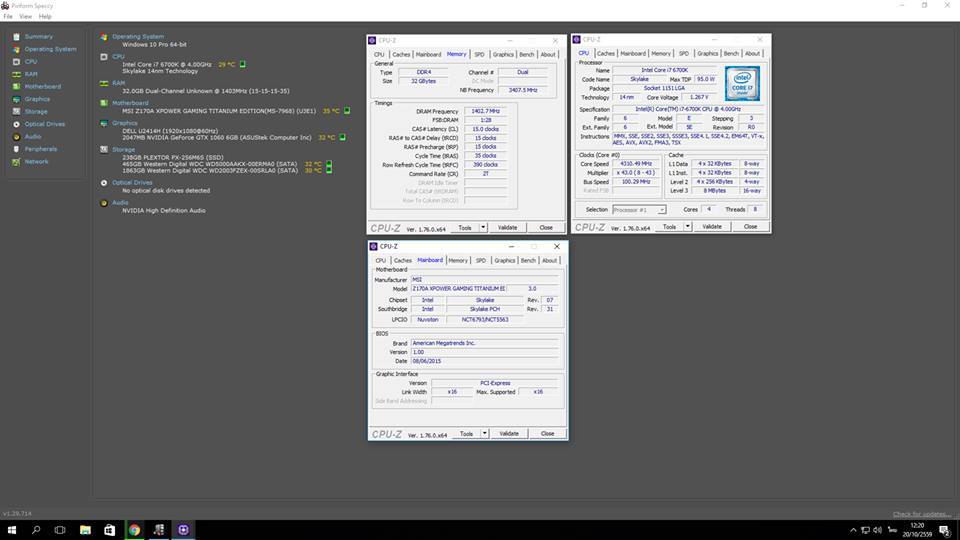Click the Motherboard heading link in summary
Viewport: 960px width, 540px height.
point(130,103)
